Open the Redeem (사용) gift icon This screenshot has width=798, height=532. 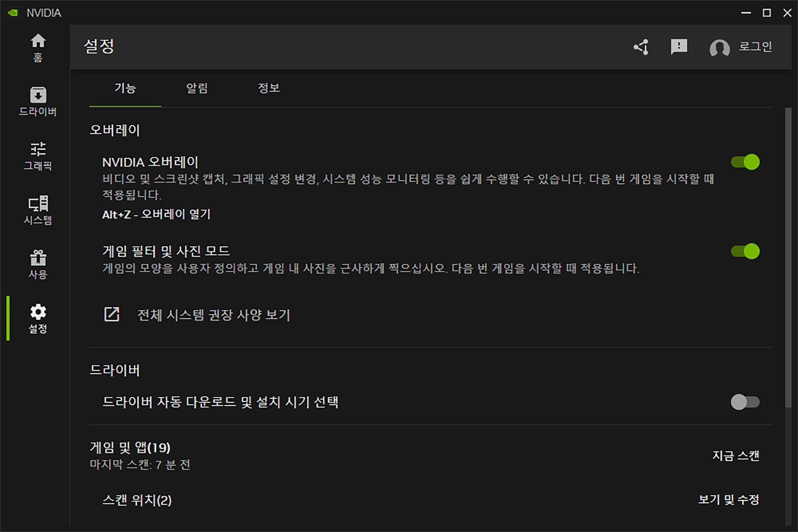click(38, 264)
